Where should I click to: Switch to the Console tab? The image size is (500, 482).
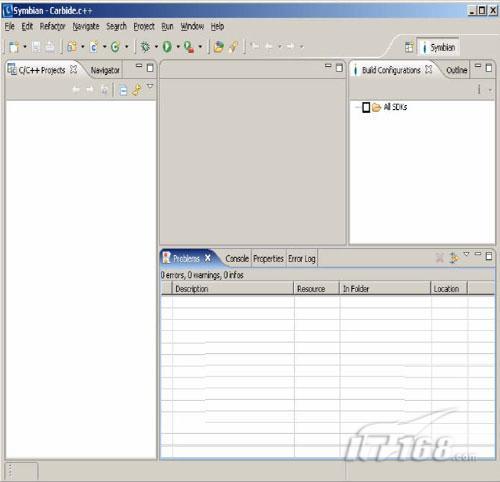(237, 259)
